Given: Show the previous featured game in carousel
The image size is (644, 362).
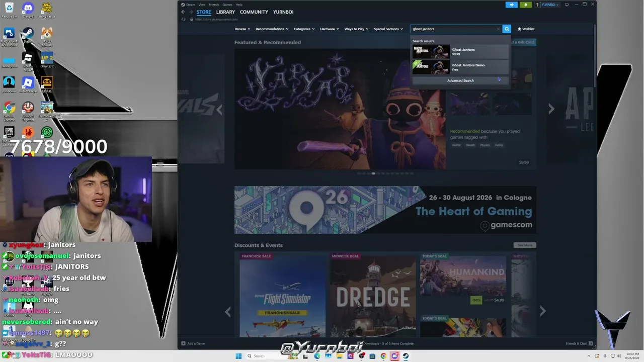Looking at the screenshot, I should [x=219, y=109].
